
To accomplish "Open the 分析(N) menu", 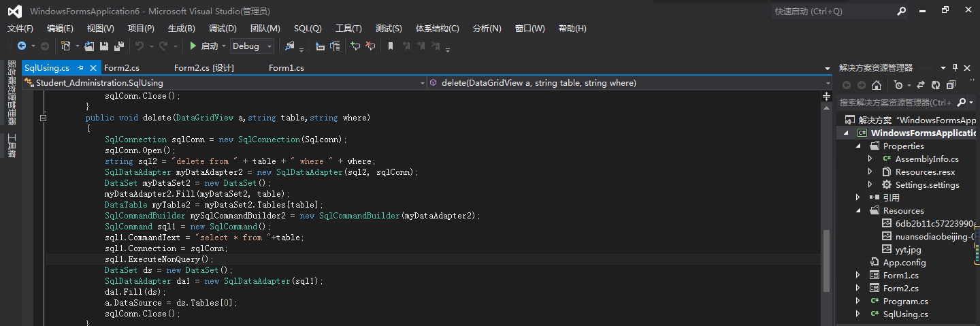I will click(487, 28).
